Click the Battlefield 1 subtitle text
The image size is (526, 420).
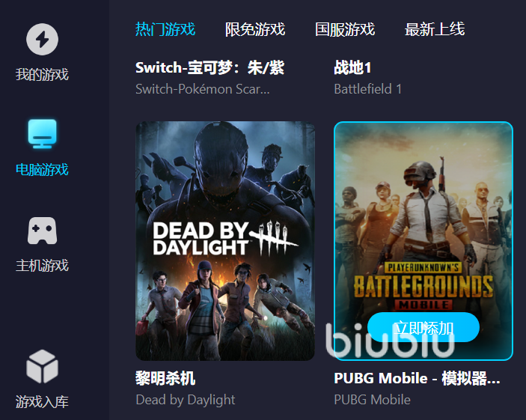click(x=367, y=89)
